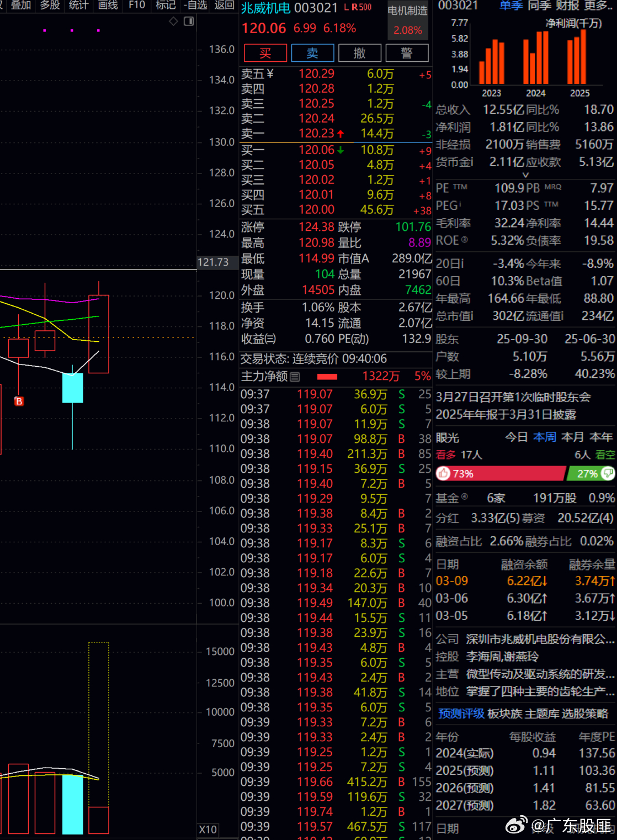Select the diamond drawing marker icon
The image size is (617, 840).
tap(173, 22)
